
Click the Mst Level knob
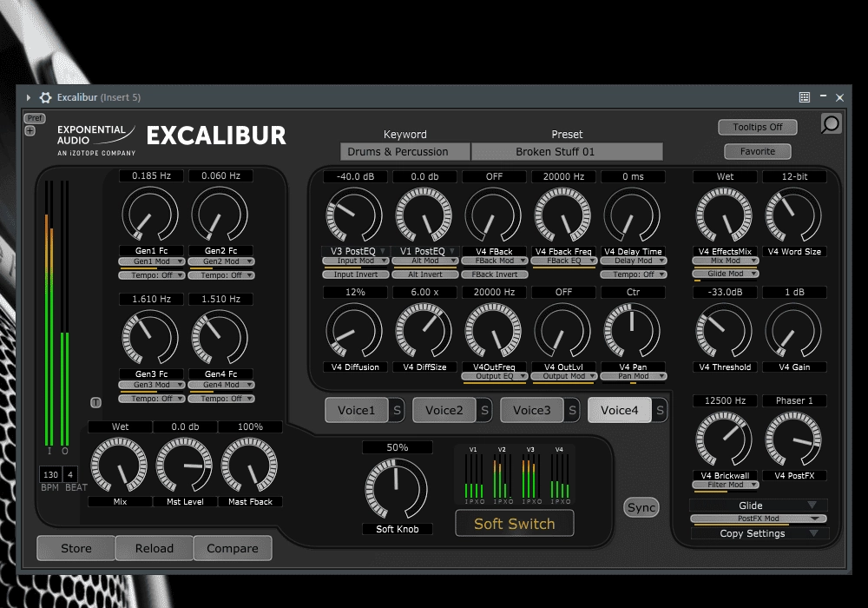tap(184, 466)
